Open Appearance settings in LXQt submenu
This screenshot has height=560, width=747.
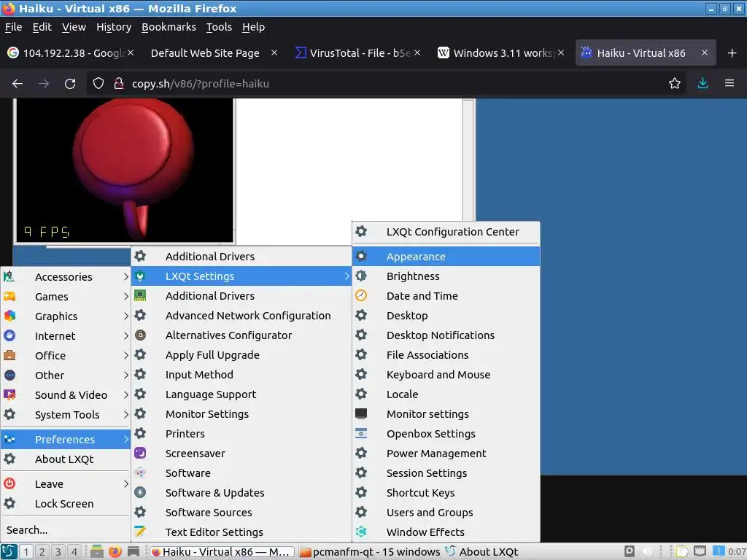(446, 256)
